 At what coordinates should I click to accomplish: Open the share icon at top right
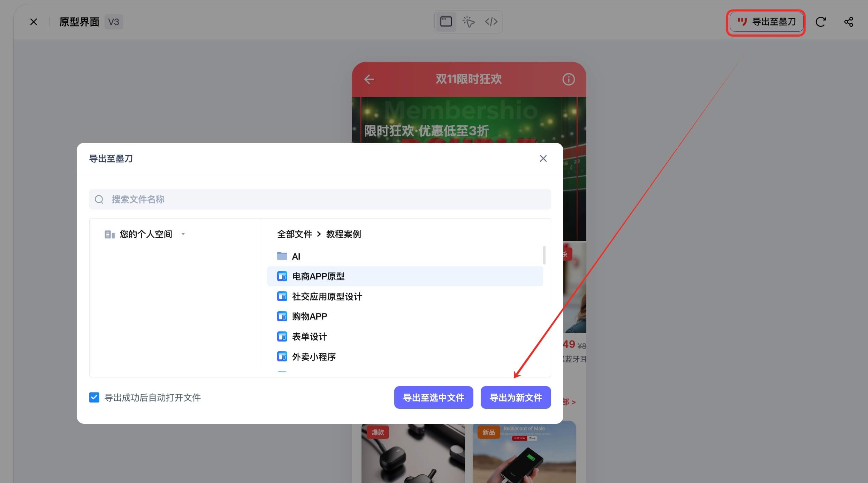pos(848,22)
